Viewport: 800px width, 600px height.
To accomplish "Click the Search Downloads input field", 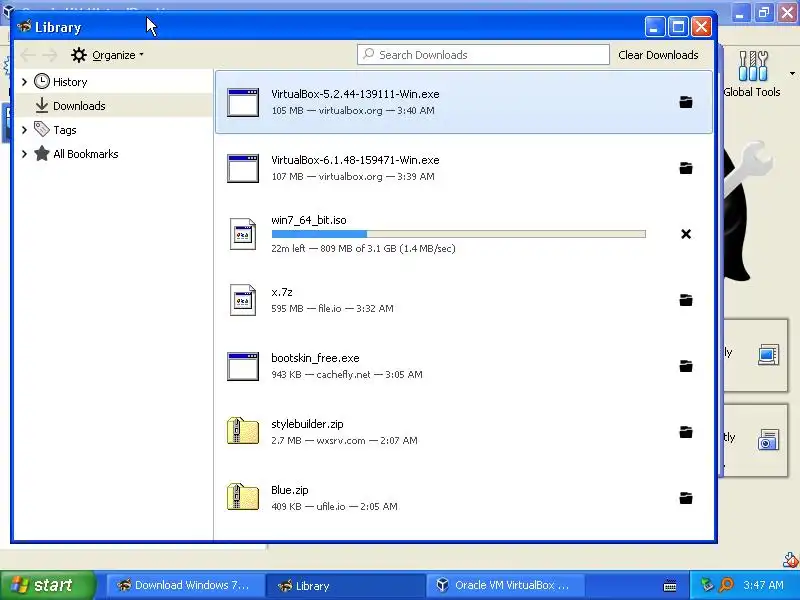I will click(483, 55).
